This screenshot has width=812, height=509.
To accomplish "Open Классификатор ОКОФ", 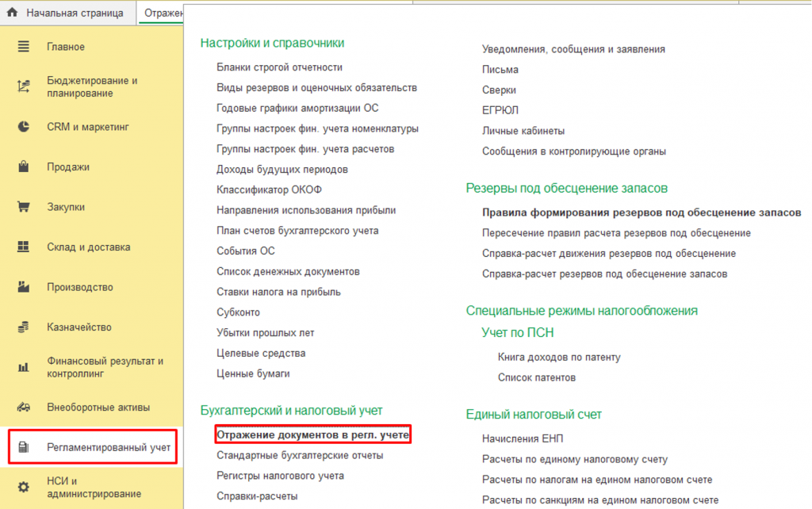I will click(x=270, y=190).
